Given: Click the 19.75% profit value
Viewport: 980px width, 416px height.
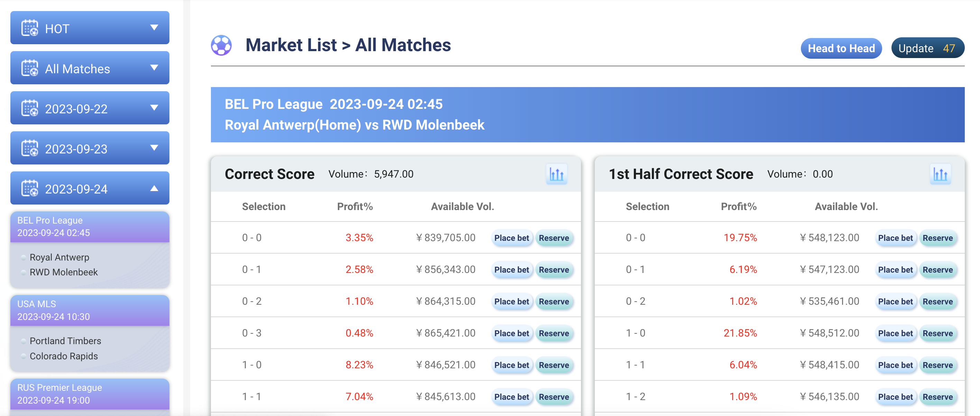Looking at the screenshot, I should tap(740, 238).
